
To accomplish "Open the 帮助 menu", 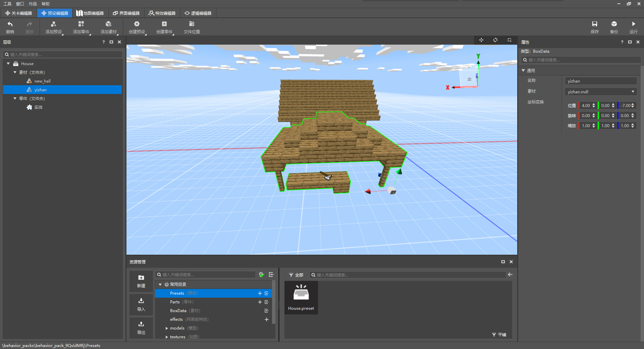I will 46,4.
